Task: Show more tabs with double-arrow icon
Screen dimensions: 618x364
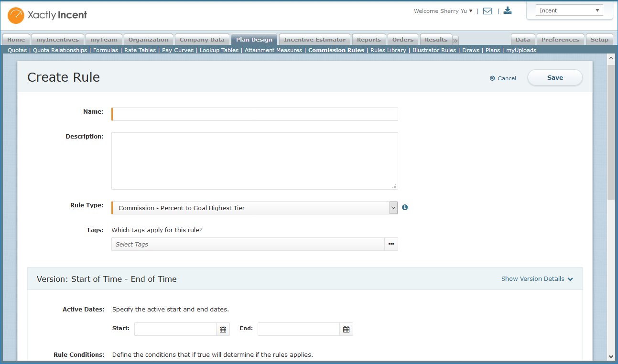Action: click(455, 40)
